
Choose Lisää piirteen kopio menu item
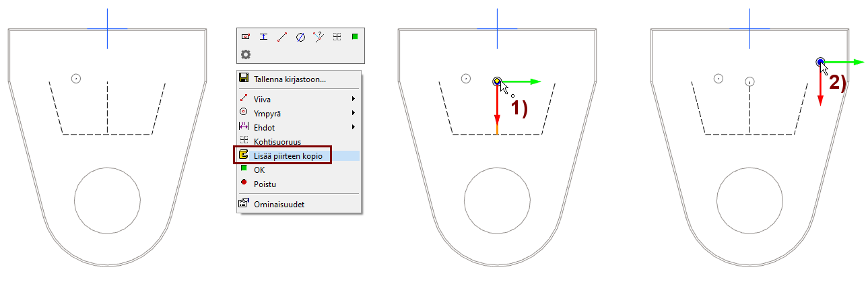tap(299, 156)
